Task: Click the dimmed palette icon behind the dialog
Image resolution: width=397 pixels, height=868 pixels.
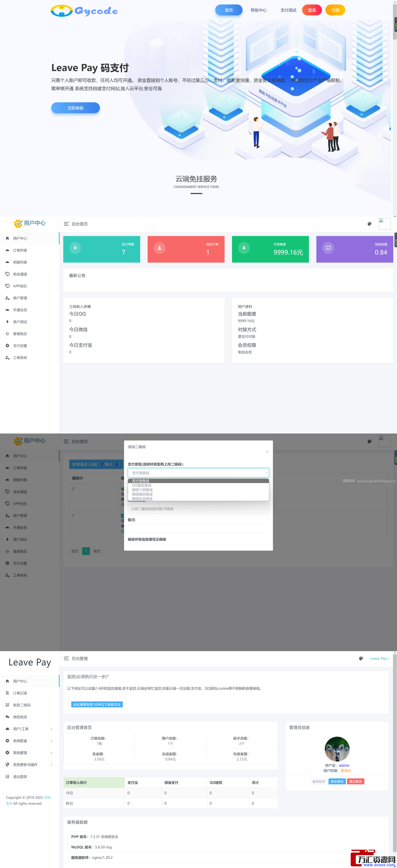Action: 369,441
